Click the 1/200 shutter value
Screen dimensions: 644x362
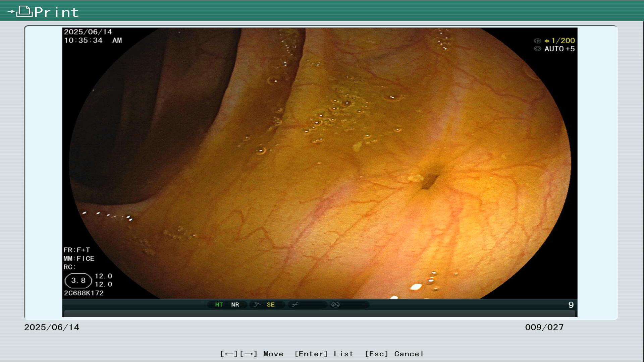[x=563, y=41]
